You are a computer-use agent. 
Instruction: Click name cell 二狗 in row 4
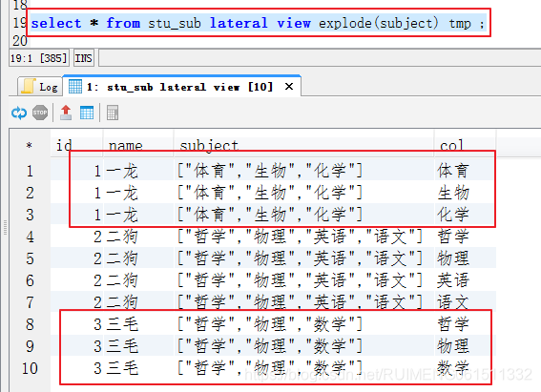pos(138,237)
